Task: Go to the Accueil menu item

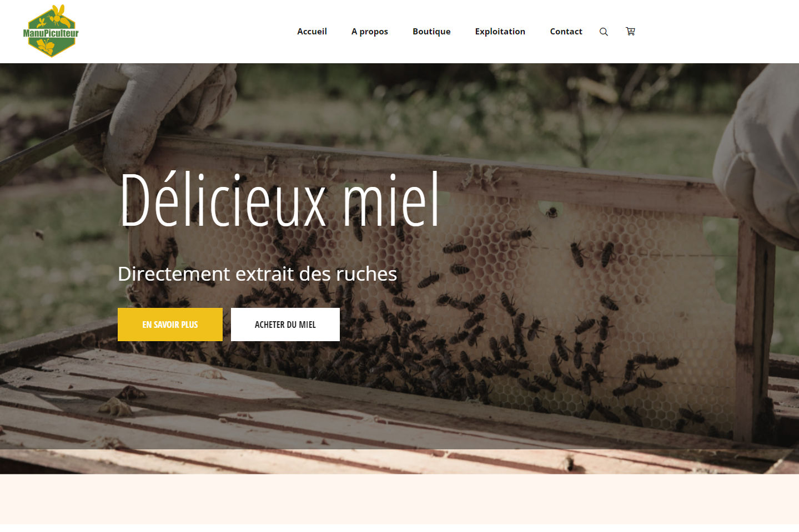Action: tap(312, 32)
